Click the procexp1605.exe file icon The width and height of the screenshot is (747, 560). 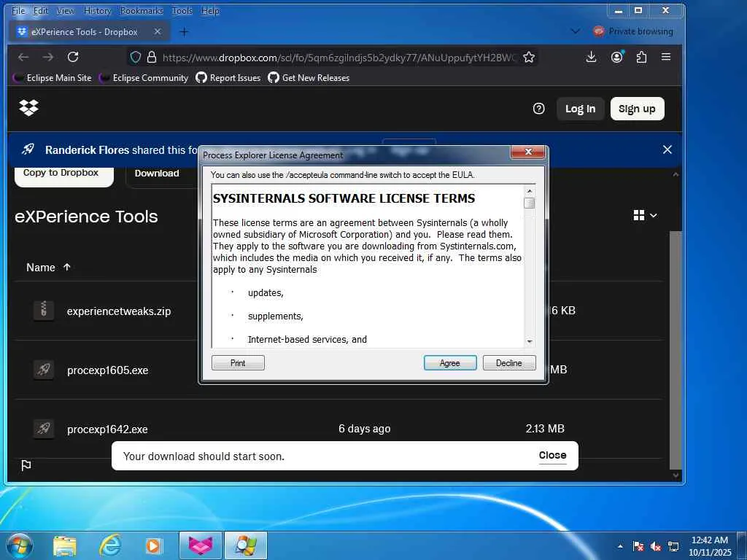pos(43,370)
